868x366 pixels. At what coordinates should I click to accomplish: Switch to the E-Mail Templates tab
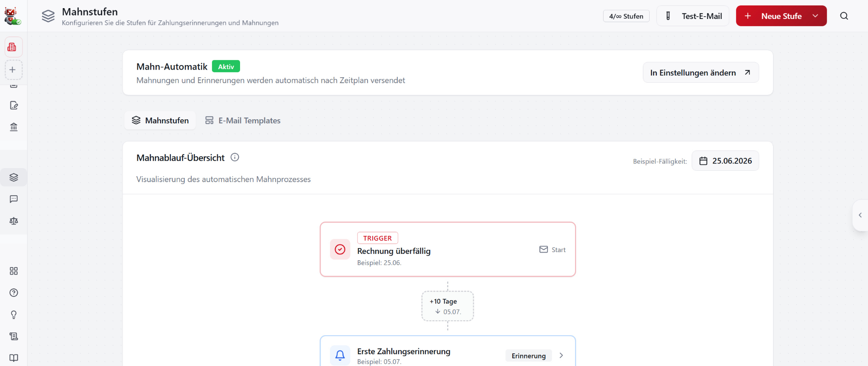coord(243,121)
